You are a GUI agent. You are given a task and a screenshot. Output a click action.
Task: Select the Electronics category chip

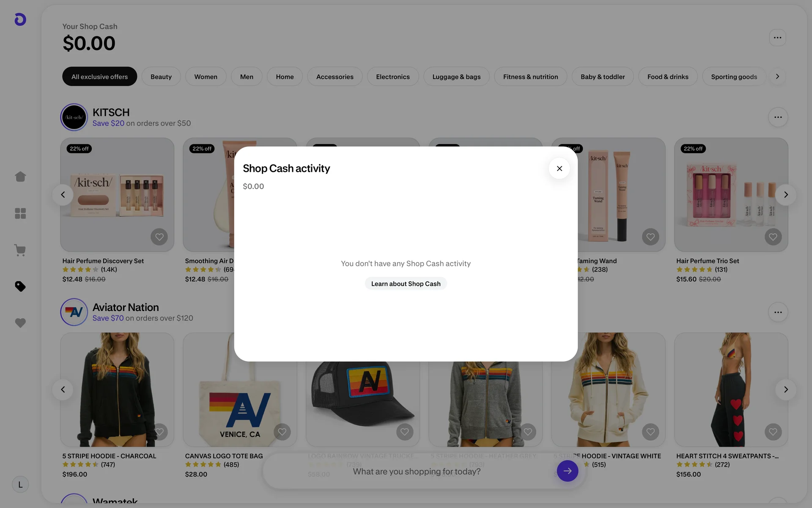tap(392, 77)
